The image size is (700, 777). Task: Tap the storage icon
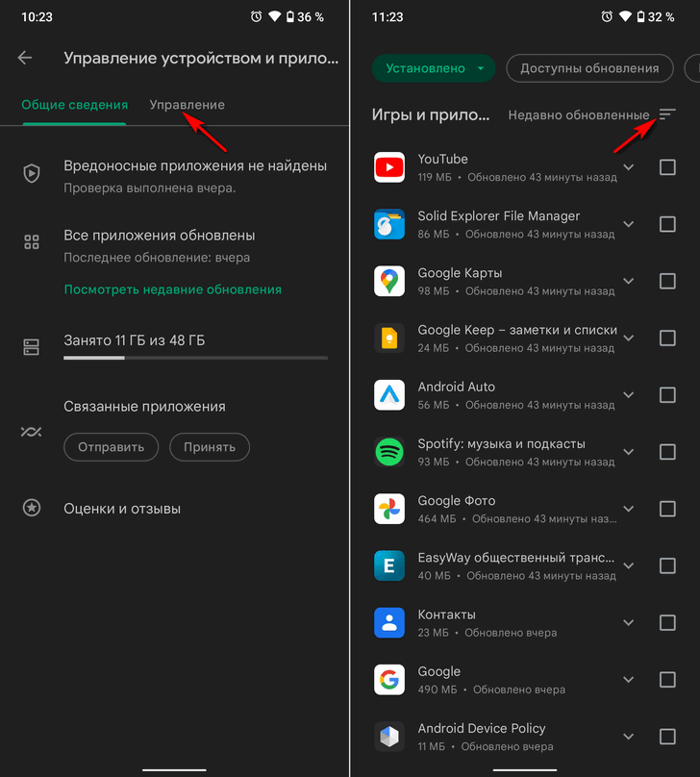tap(31, 347)
